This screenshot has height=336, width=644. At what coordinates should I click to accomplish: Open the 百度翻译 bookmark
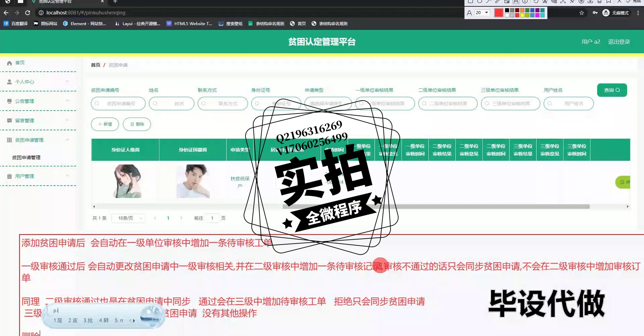[15, 23]
